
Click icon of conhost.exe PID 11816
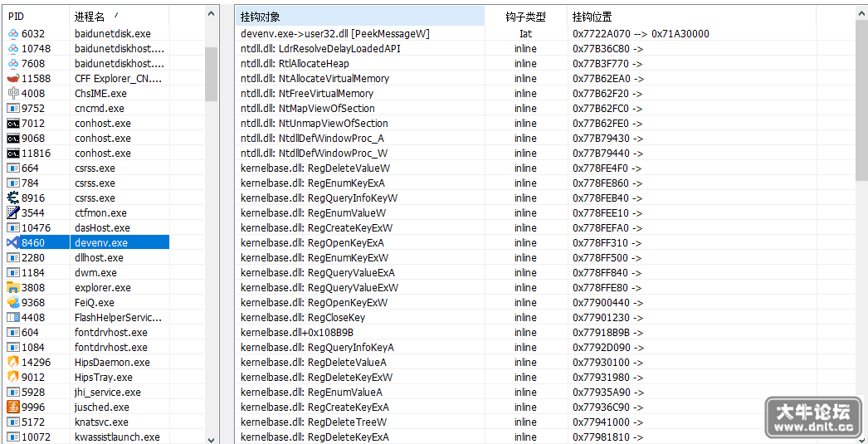tap(14, 154)
